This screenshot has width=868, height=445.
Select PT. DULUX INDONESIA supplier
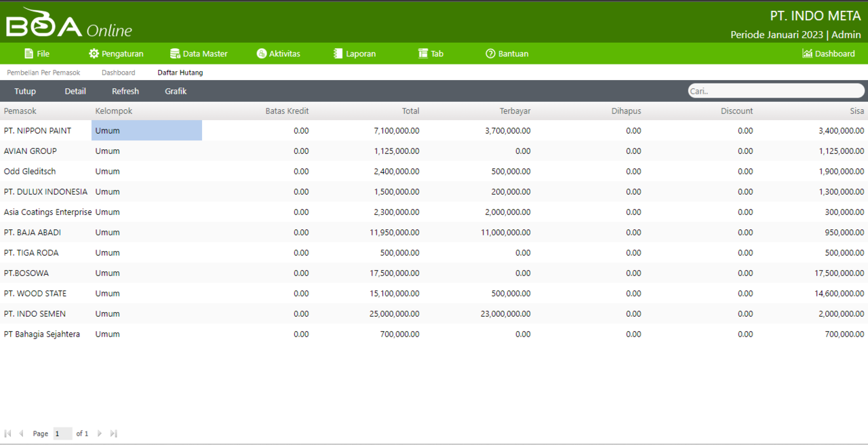pyautogui.click(x=45, y=191)
